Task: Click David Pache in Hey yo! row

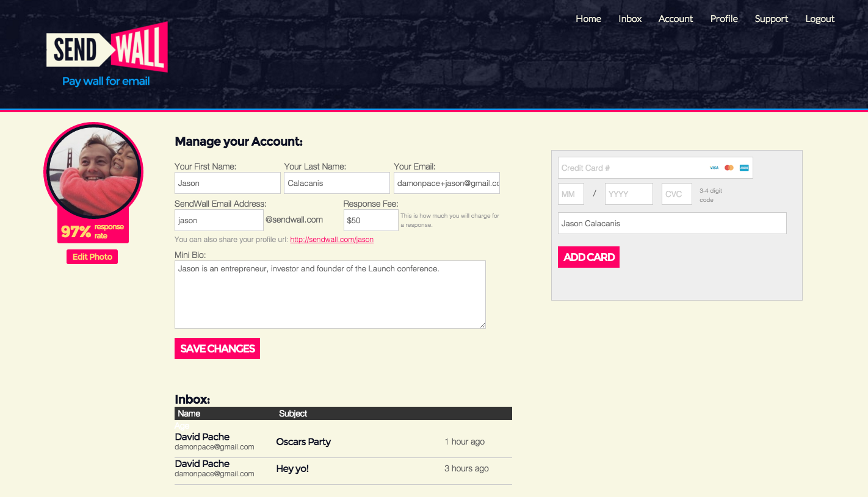Action: [202, 463]
